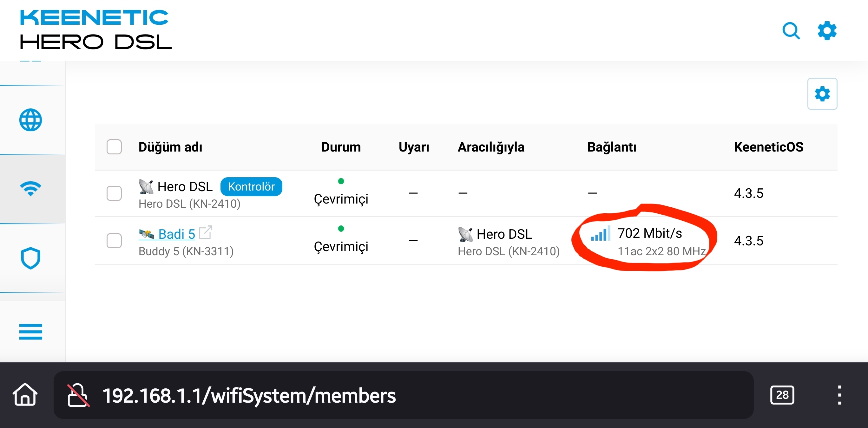The width and height of the screenshot is (868, 428).
Task: Open the Badi 5 node link
Action: (177, 234)
